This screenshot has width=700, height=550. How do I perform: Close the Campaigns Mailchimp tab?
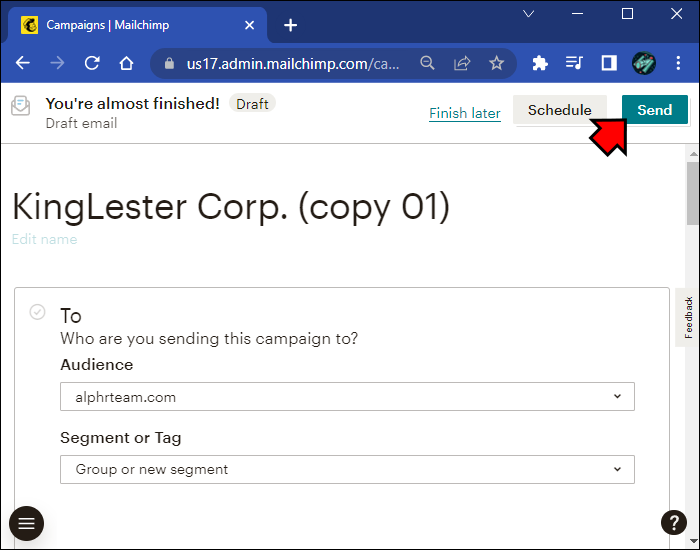point(250,25)
